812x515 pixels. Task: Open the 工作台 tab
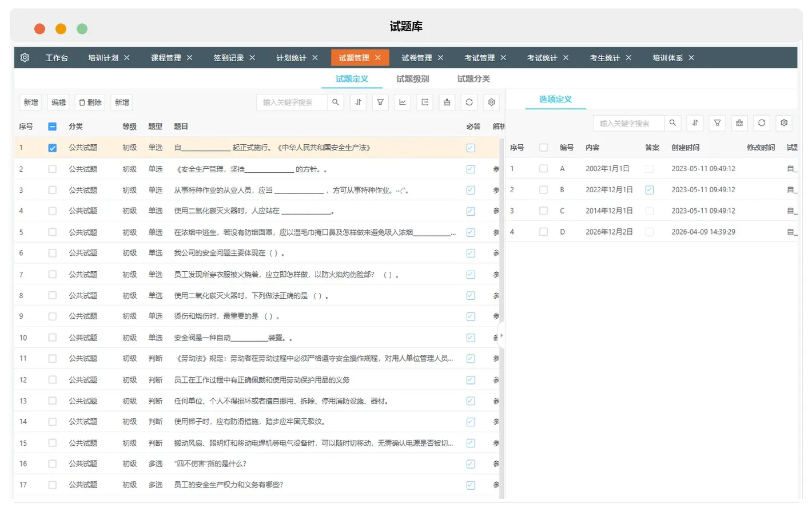coord(57,58)
